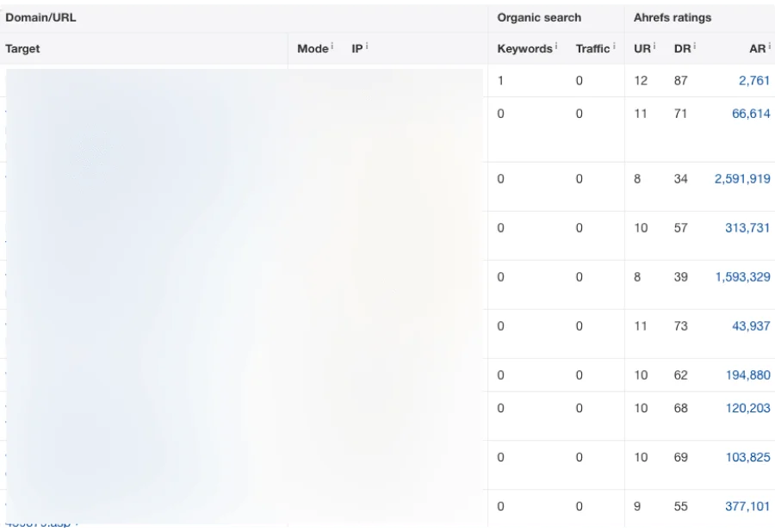Click the AR column header label

click(x=757, y=49)
